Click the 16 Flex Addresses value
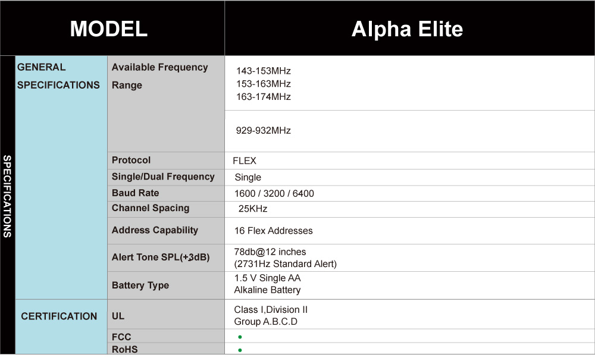Screen dimensions: 595x364 [x=273, y=231]
